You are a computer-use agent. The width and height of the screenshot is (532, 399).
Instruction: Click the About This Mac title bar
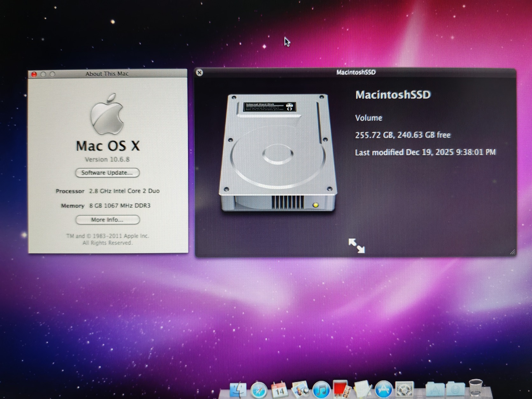[x=108, y=74]
